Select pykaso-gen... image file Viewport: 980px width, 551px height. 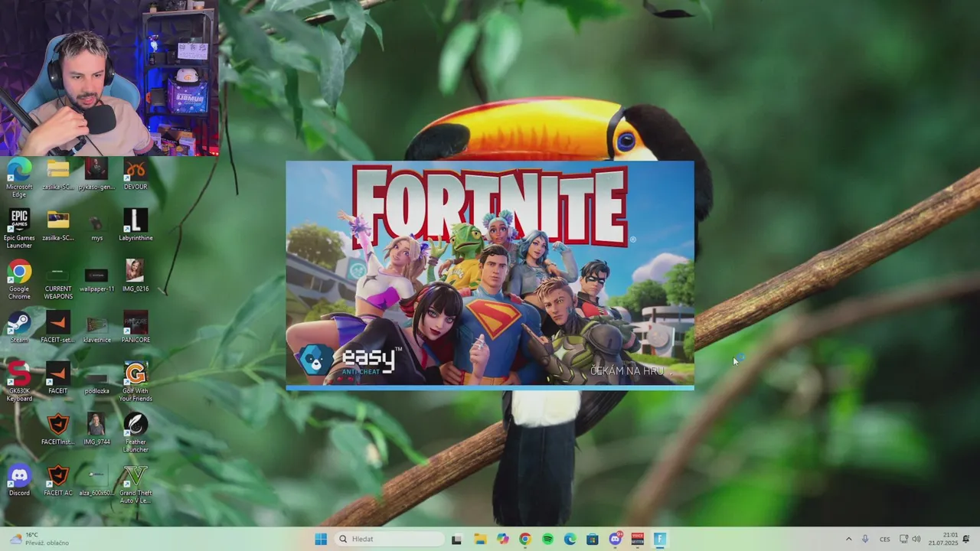96,174
